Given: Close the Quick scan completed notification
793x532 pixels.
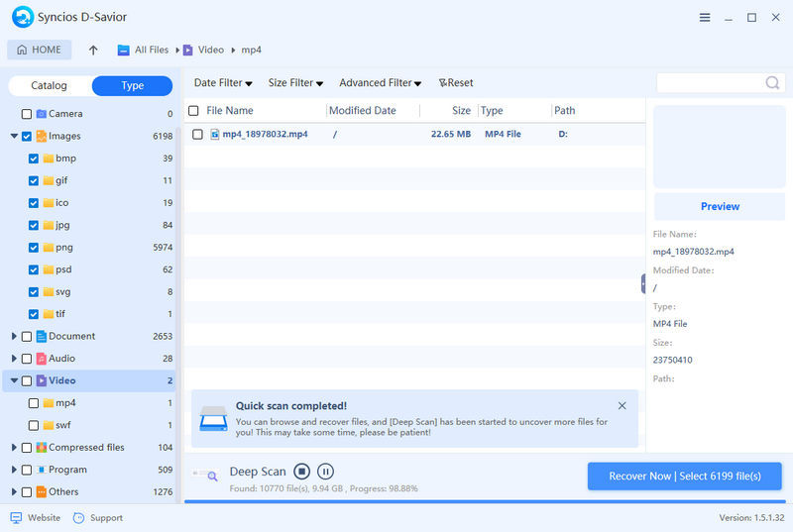Looking at the screenshot, I should click(x=622, y=405).
